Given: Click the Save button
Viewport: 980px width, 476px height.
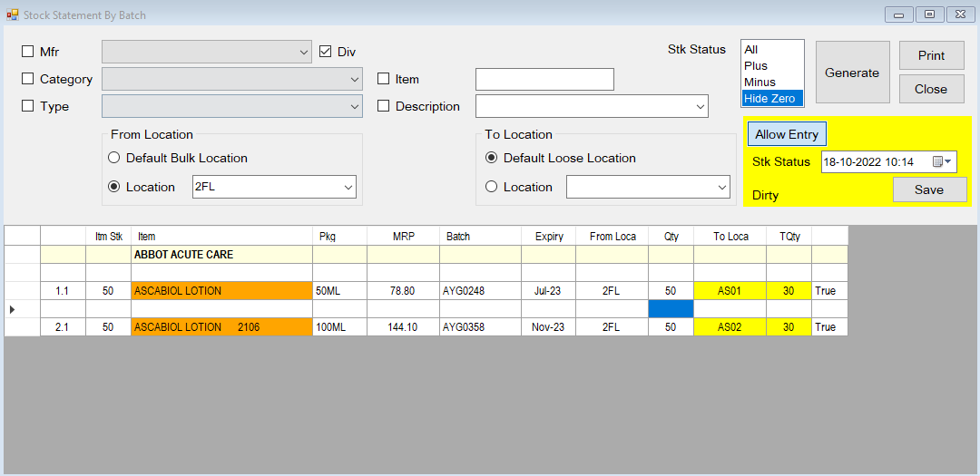Looking at the screenshot, I should point(929,189).
